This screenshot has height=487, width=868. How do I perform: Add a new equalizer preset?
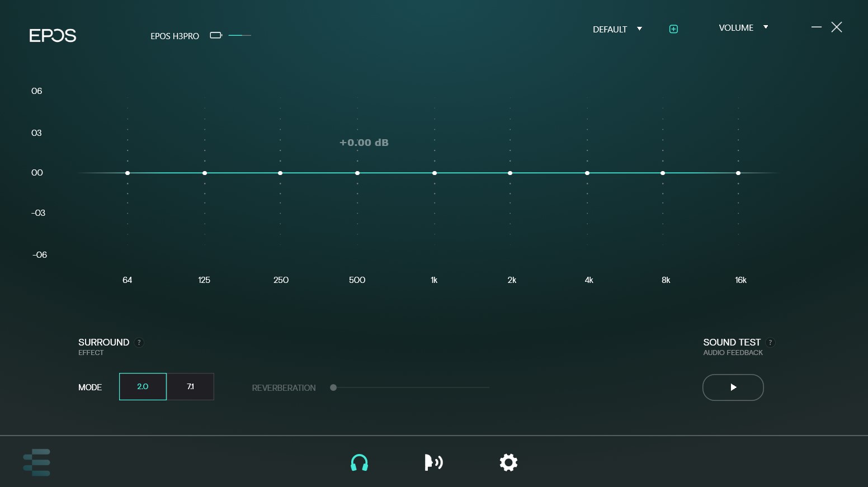tap(673, 29)
